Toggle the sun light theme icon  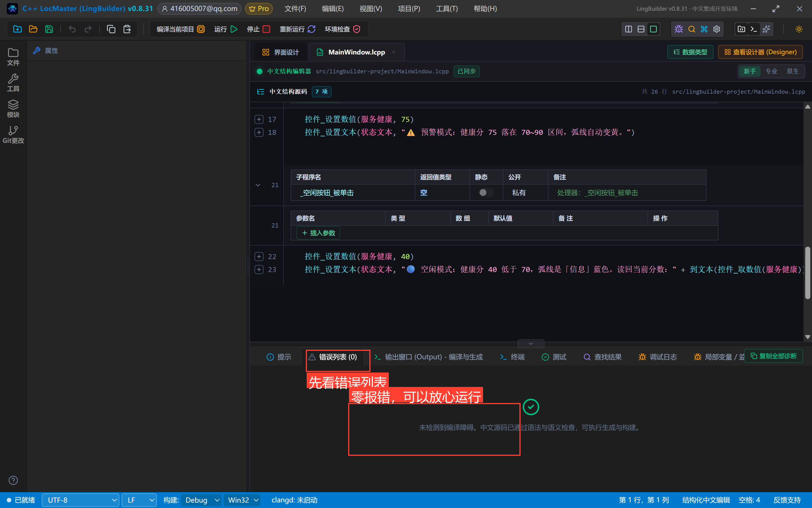pyautogui.click(x=799, y=29)
